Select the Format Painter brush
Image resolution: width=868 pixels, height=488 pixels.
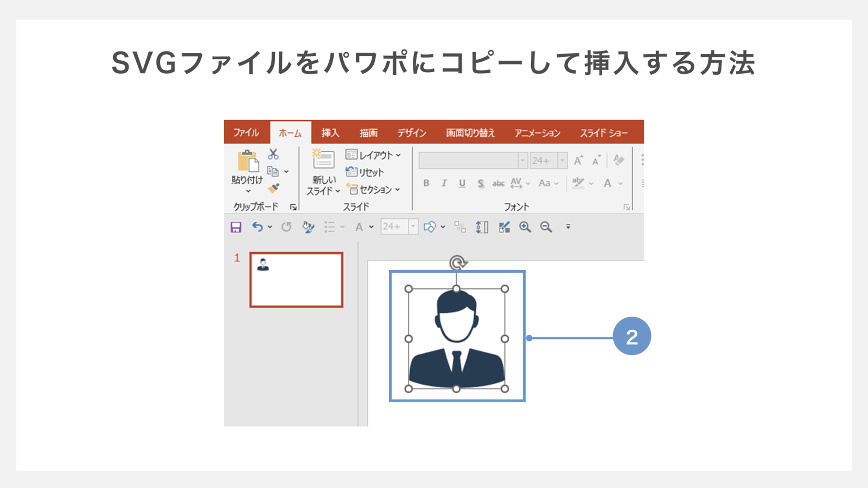point(274,188)
